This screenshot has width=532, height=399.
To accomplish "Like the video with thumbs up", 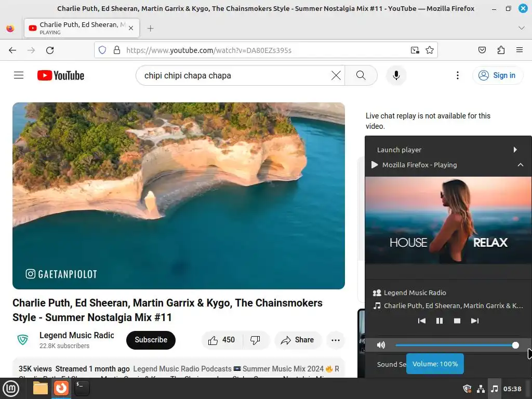I will [x=222, y=340].
